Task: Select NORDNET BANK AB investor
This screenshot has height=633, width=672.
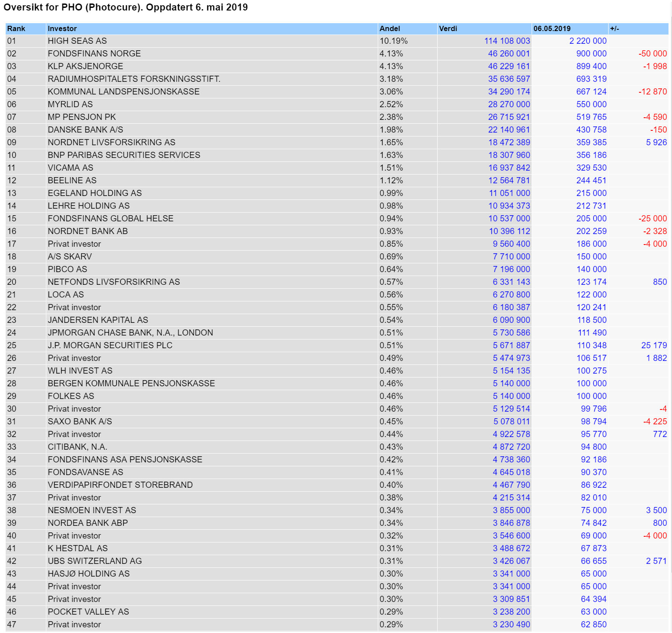Action: click(x=88, y=231)
